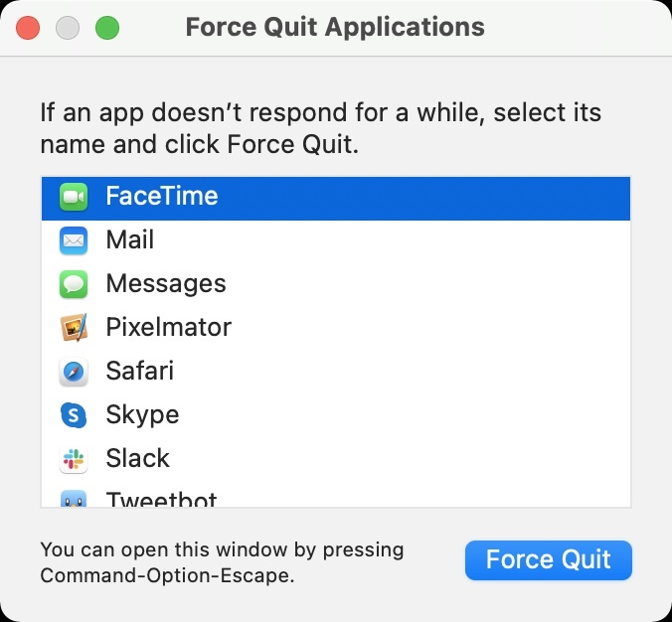
Task: Click the Pixelmator app icon
Action: (75, 328)
